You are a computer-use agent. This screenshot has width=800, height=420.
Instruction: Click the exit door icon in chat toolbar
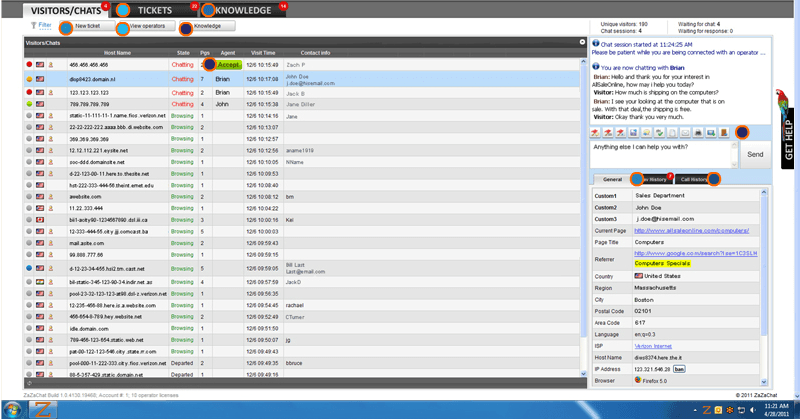point(723,133)
